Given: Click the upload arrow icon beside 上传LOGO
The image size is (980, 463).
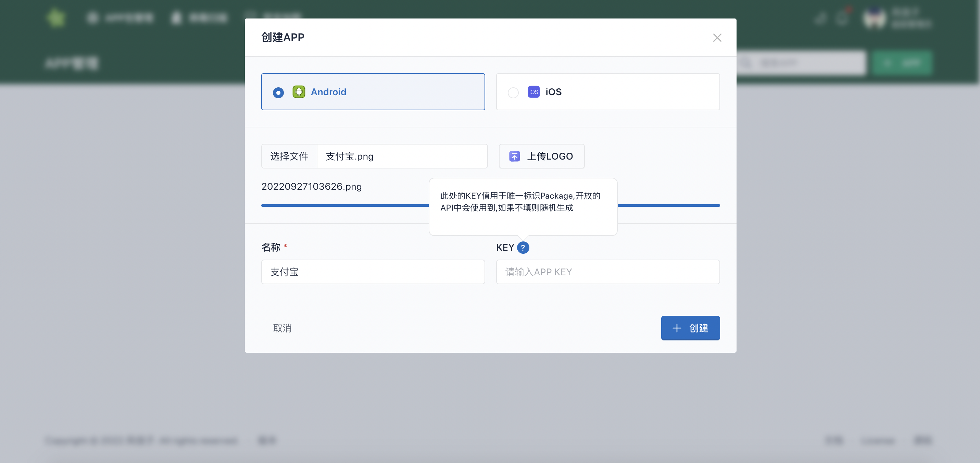Looking at the screenshot, I should [514, 156].
